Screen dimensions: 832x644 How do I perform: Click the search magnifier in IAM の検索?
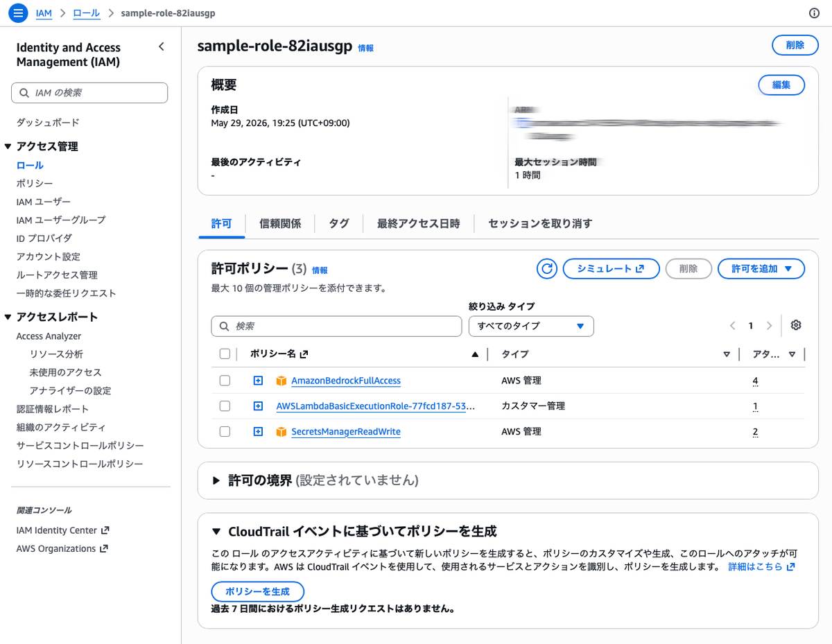coord(25,93)
